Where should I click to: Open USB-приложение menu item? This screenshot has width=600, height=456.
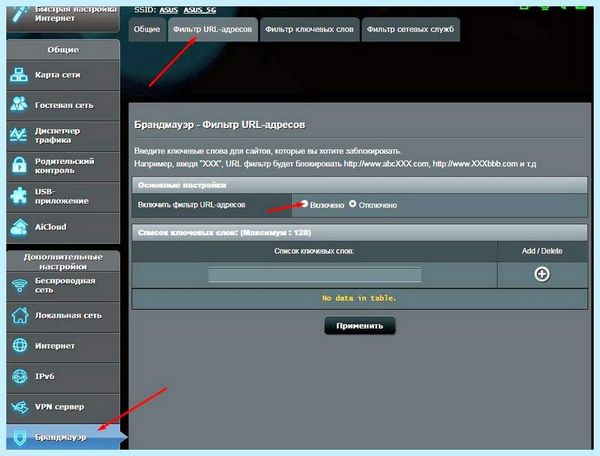[63, 197]
